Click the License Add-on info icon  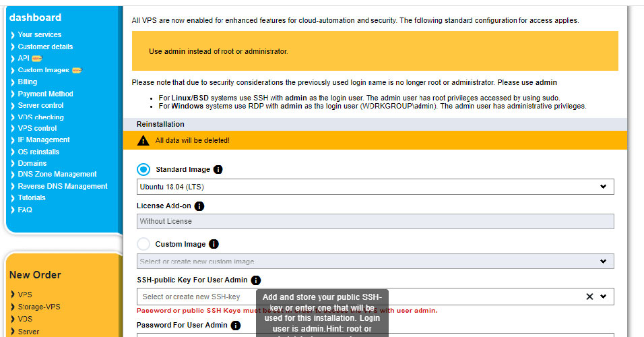pos(199,206)
